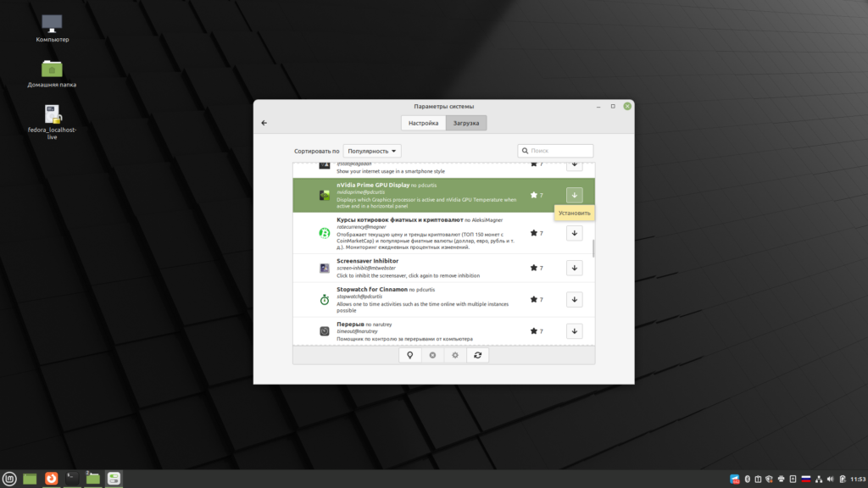
Task: Select the Screensaver Inhibitor list entry
Action: tap(424, 268)
